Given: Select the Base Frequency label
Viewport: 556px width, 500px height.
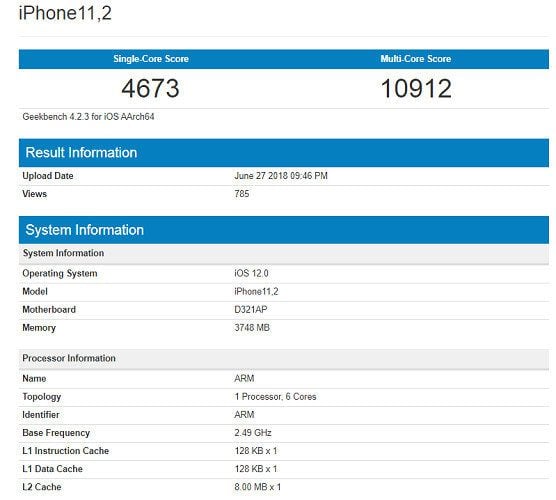Looking at the screenshot, I should (x=56, y=433).
